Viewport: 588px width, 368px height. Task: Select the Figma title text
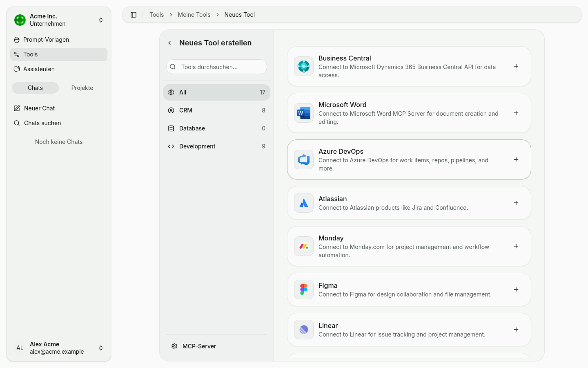[328, 285]
